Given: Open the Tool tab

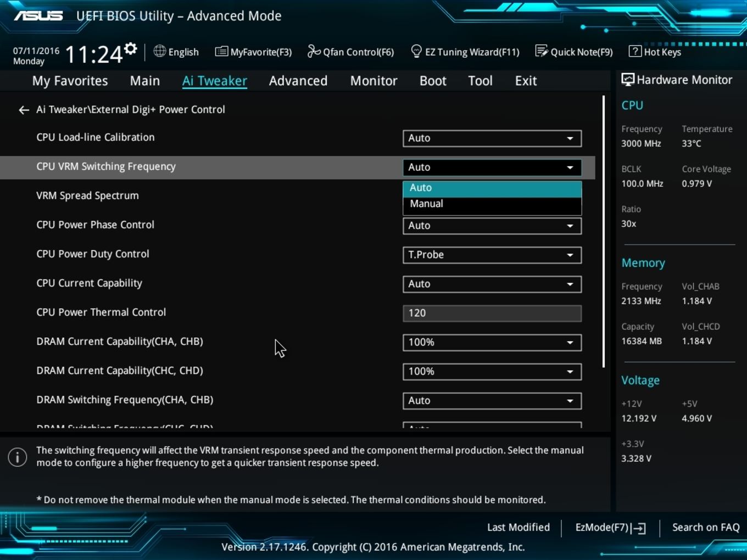Looking at the screenshot, I should pyautogui.click(x=480, y=81).
